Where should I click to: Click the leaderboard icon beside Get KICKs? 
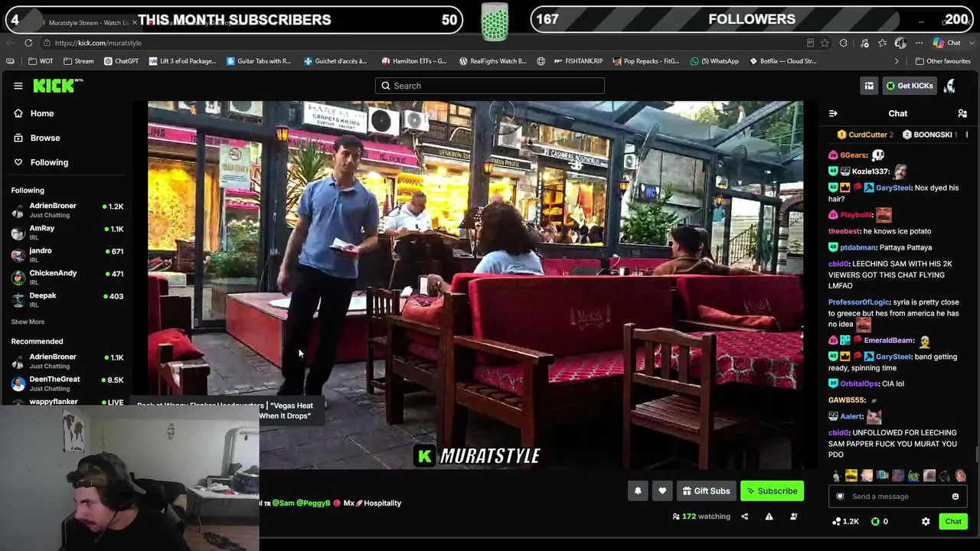[869, 86]
